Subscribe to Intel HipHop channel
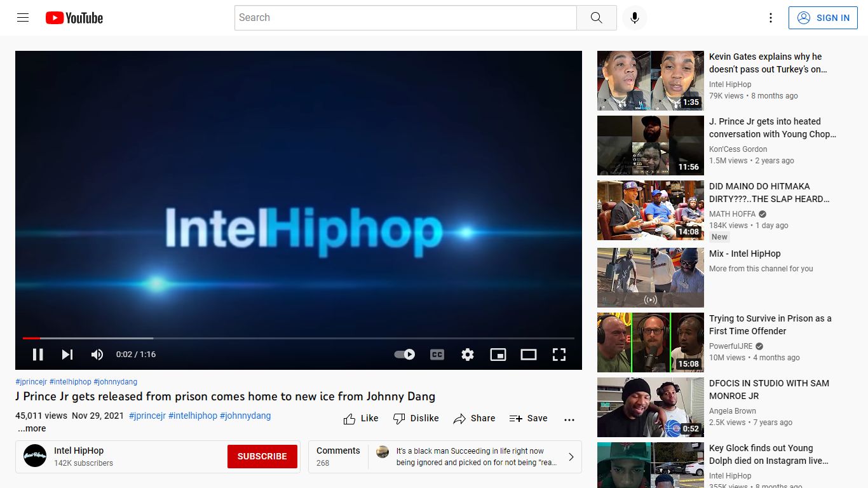The image size is (868, 488). [262, 456]
